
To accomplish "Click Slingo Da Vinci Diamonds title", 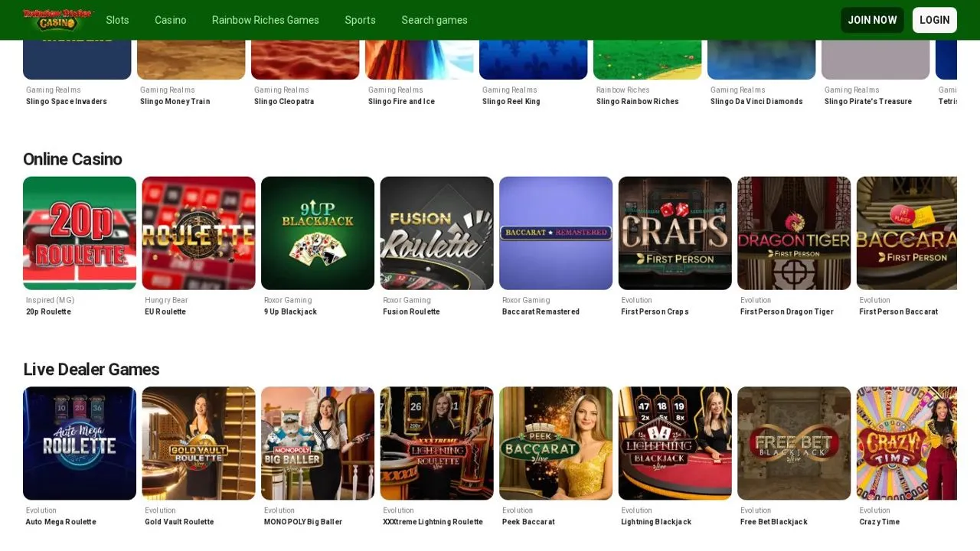I will pyautogui.click(x=756, y=102).
